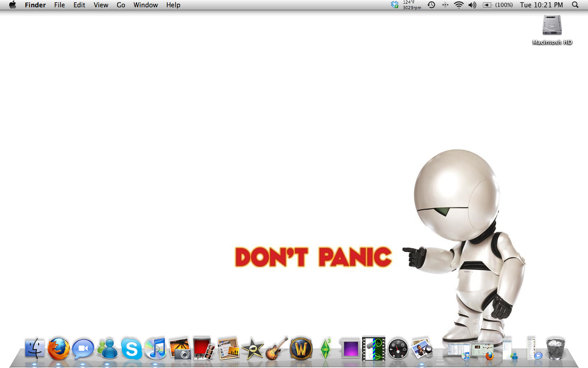Open temperature and fan speed monitor menu
The width and height of the screenshot is (588, 368).
click(x=412, y=5)
